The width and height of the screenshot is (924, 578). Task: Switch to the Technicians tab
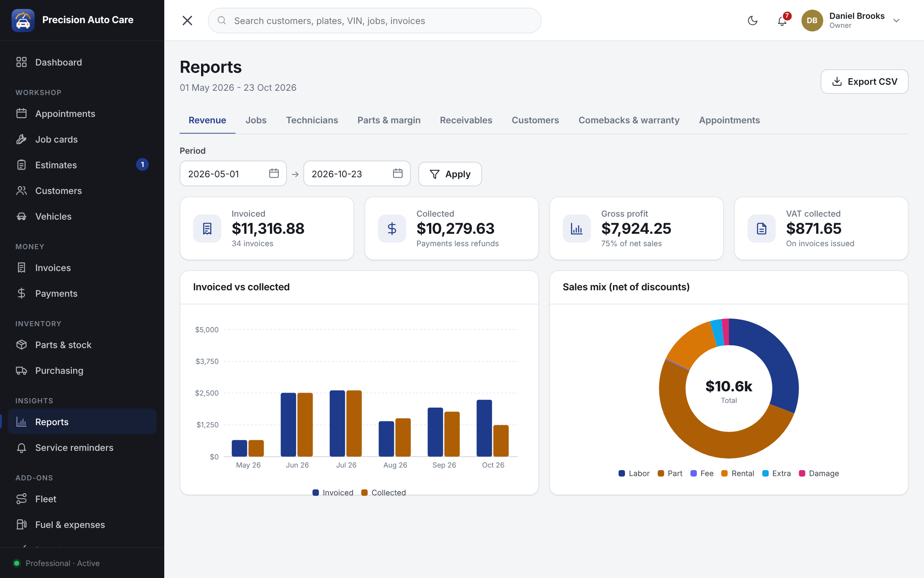point(312,120)
